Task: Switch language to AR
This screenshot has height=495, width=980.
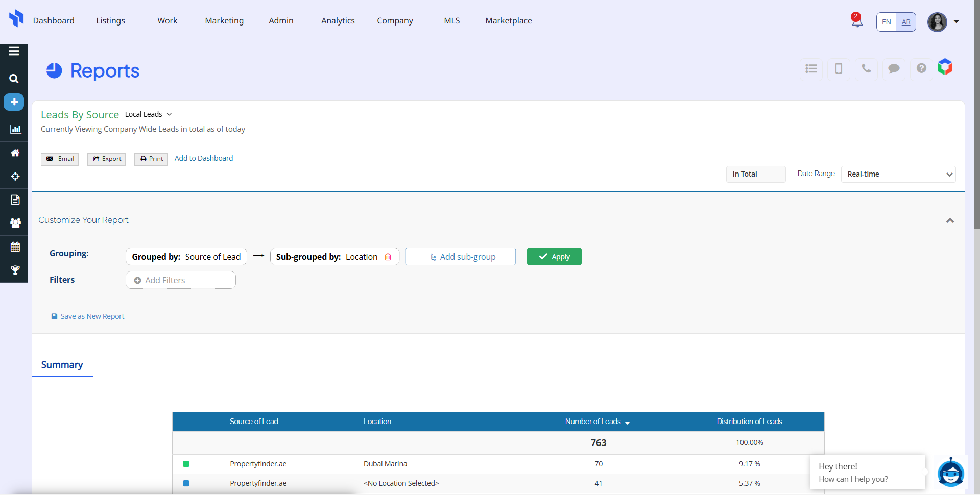Action: [906, 22]
